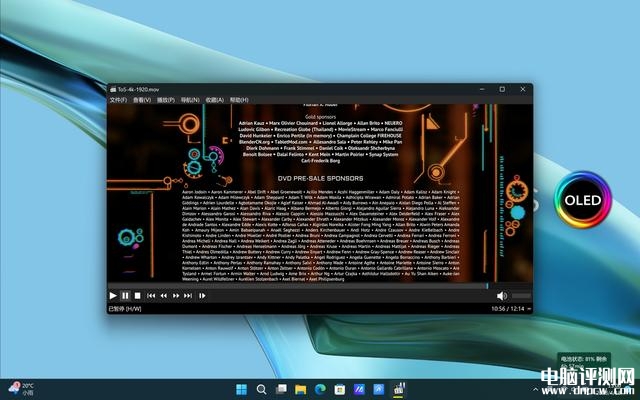Skip to next file with the >>| button
The height and width of the screenshot is (400, 640).
[188, 296]
